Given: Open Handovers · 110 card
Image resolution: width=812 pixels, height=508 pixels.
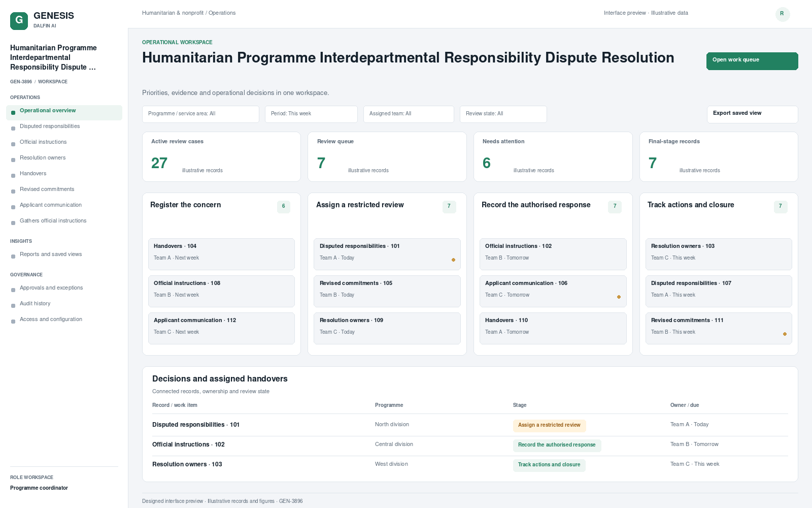Looking at the screenshot, I should [553, 328].
